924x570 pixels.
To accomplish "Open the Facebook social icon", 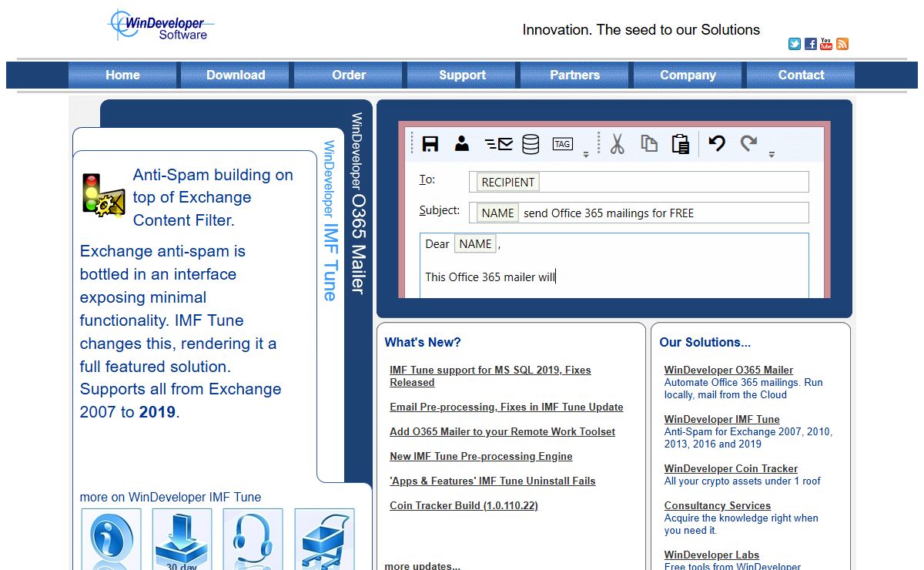I will click(x=811, y=44).
